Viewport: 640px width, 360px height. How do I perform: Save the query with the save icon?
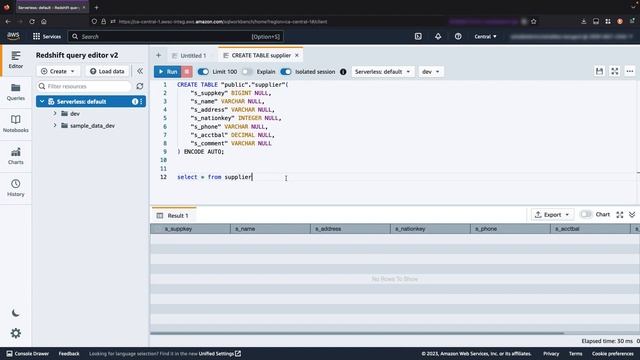click(x=599, y=71)
